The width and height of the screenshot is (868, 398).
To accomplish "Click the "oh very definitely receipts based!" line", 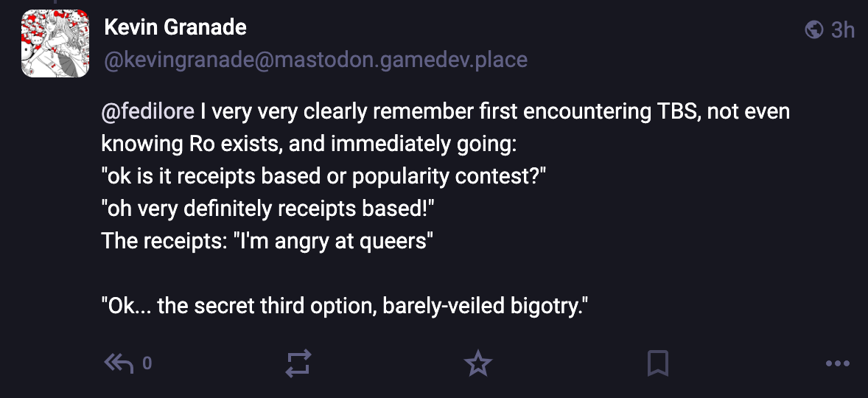I will tap(267, 209).
